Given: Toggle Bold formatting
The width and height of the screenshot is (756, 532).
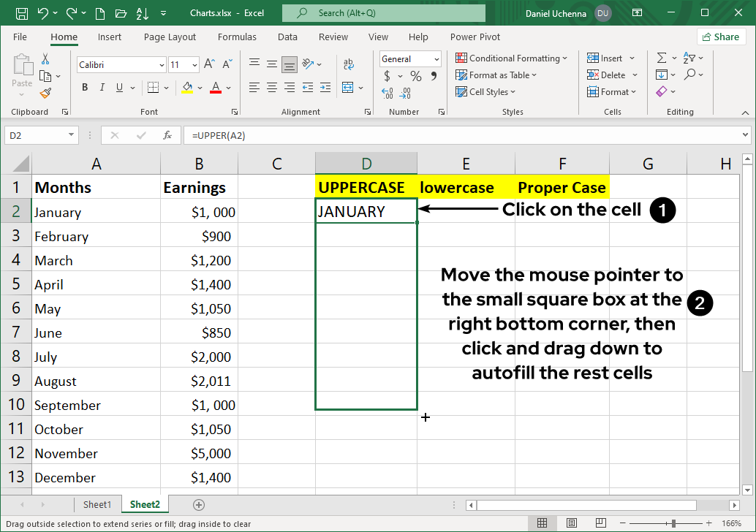Looking at the screenshot, I should [85, 88].
